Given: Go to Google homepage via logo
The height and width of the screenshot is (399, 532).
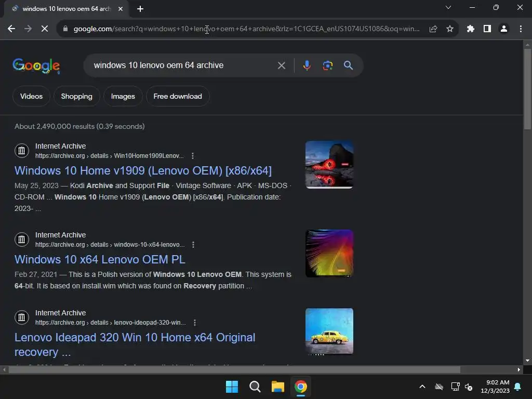Looking at the screenshot, I should 36,65.
